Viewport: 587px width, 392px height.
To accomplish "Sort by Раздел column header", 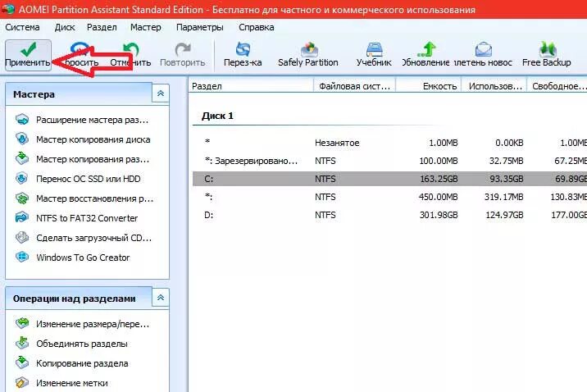I will pyautogui.click(x=251, y=86).
